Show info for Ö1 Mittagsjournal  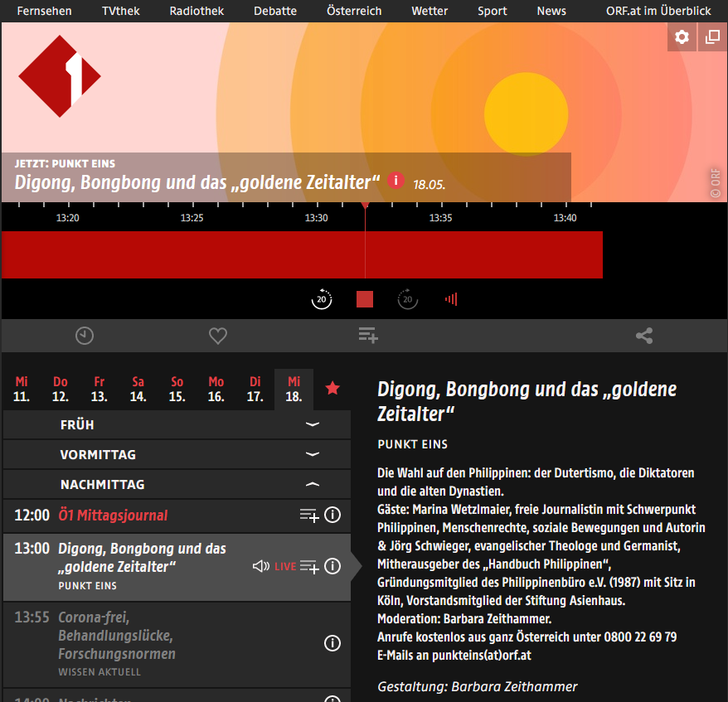(332, 515)
